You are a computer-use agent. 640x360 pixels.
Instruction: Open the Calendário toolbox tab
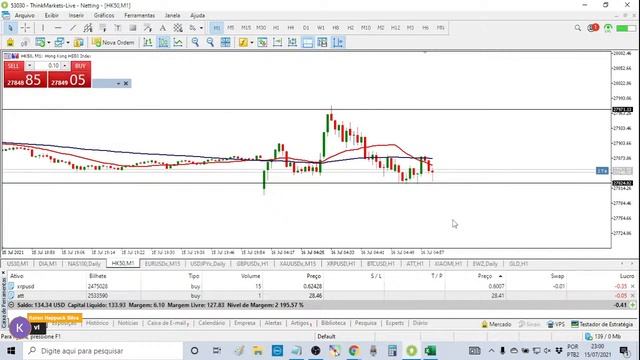pyautogui.click(x=211, y=323)
